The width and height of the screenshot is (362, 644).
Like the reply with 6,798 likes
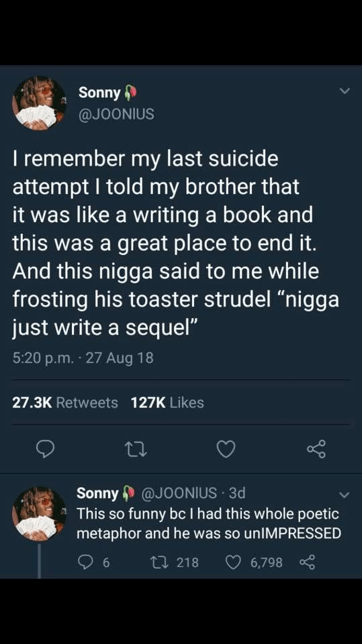click(255, 561)
